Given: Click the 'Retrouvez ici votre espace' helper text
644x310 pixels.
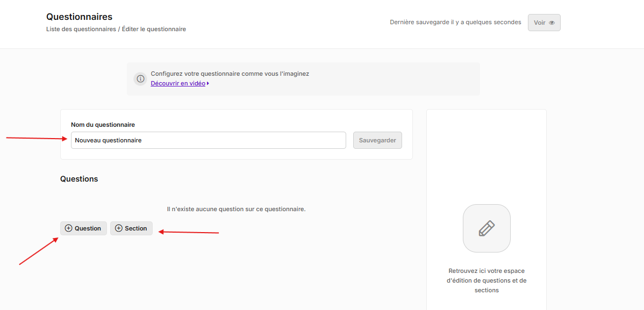Looking at the screenshot, I should point(486,280).
